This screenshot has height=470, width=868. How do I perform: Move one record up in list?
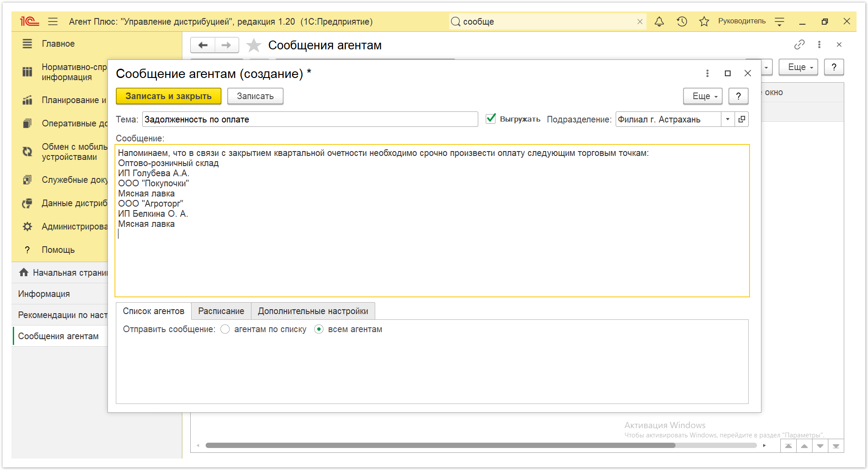(804, 446)
